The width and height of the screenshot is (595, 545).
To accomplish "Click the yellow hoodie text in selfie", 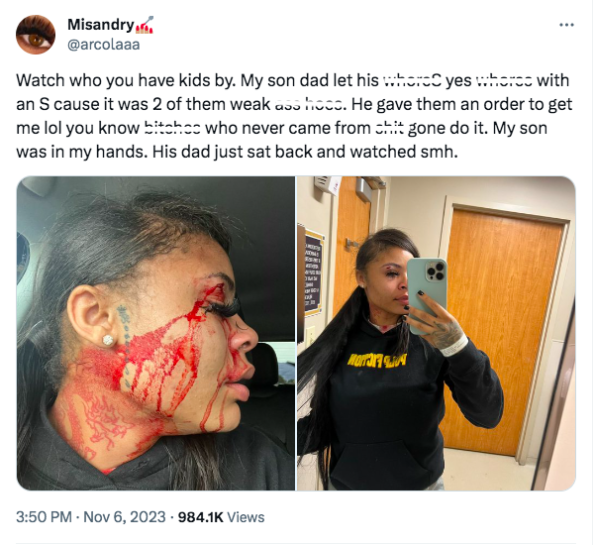I will click(x=377, y=360).
